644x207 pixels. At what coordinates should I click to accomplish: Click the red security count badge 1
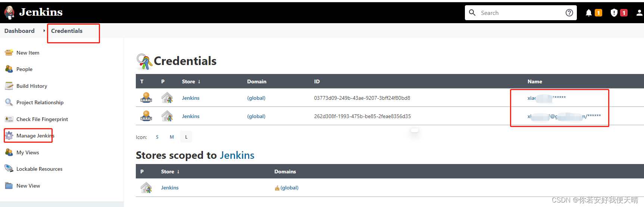tap(624, 13)
